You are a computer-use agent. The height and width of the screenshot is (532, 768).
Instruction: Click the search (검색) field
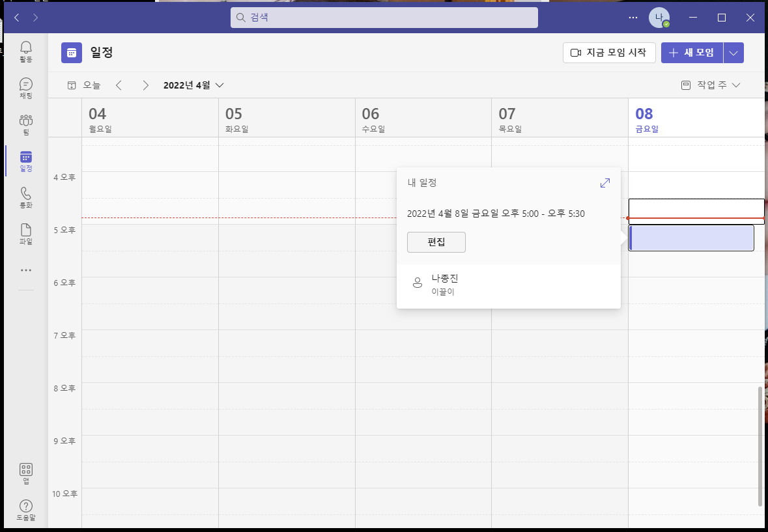384,18
